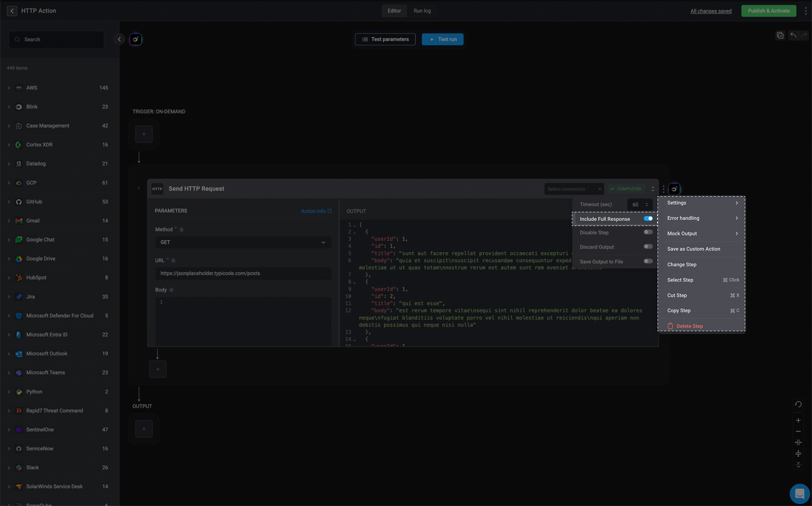The height and width of the screenshot is (506, 812).
Task: Click the Body info icon
Action: (x=171, y=290)
